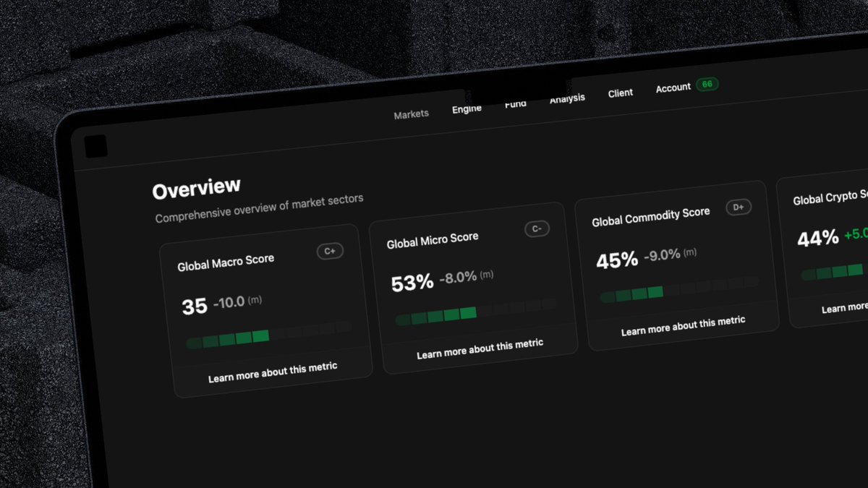Viewport: 868px width, 488px height.
Task: Select the Global Commodity Score title
Action: [651, 217]
